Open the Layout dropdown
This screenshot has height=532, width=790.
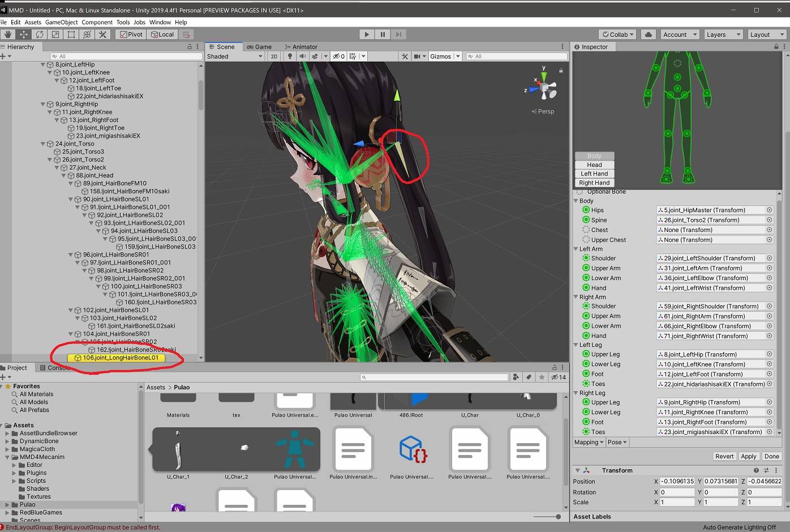click(x=767, y=35)
